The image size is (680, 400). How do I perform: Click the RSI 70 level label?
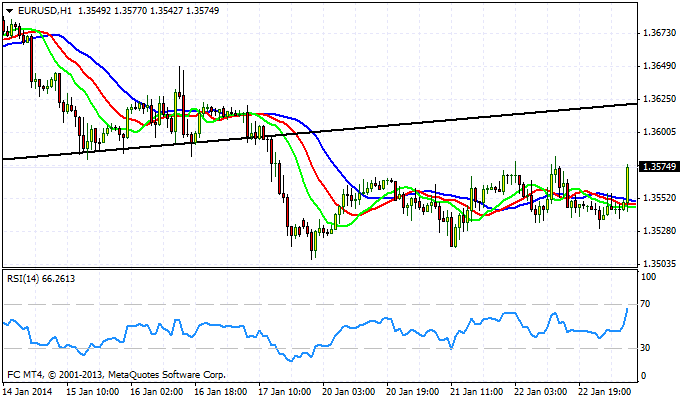click(645, 304)
